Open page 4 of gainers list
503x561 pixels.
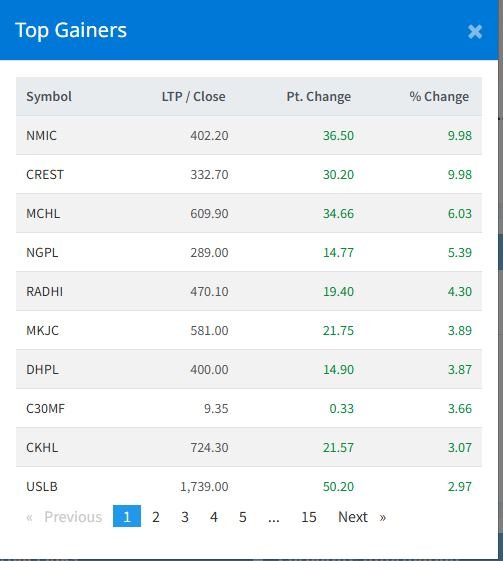coord(214,517)
